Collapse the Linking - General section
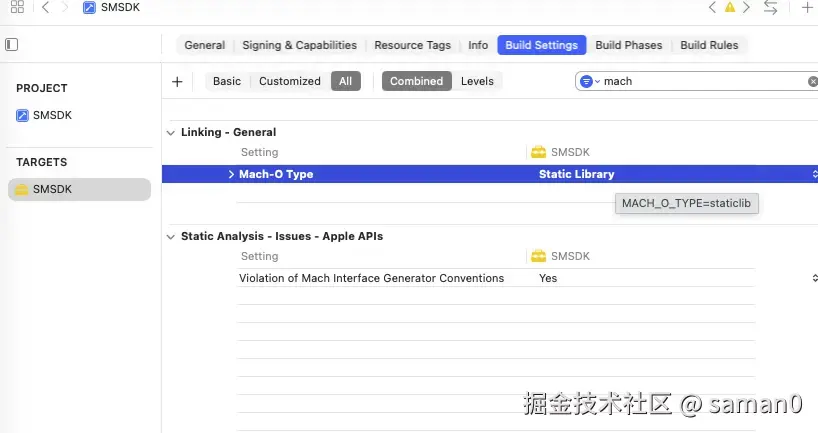Viewport: 818px width, 433px height. tap(171, 133)
